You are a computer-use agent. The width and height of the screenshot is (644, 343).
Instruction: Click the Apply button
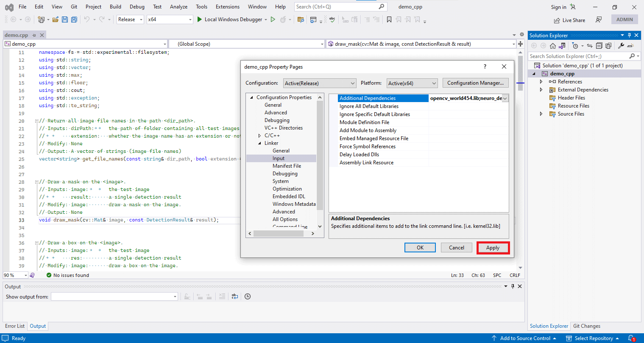click(x=493, y=248)
